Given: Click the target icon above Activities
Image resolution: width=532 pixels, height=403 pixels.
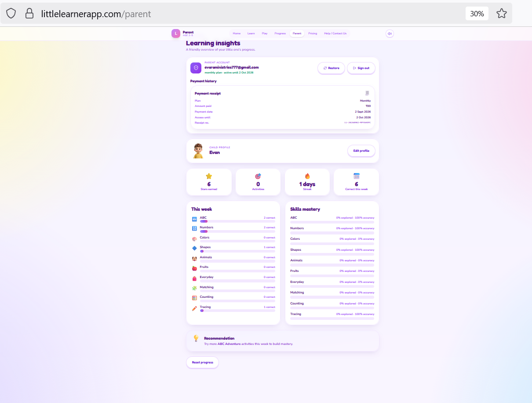Looking at the screenshot, I should [258, 176].
